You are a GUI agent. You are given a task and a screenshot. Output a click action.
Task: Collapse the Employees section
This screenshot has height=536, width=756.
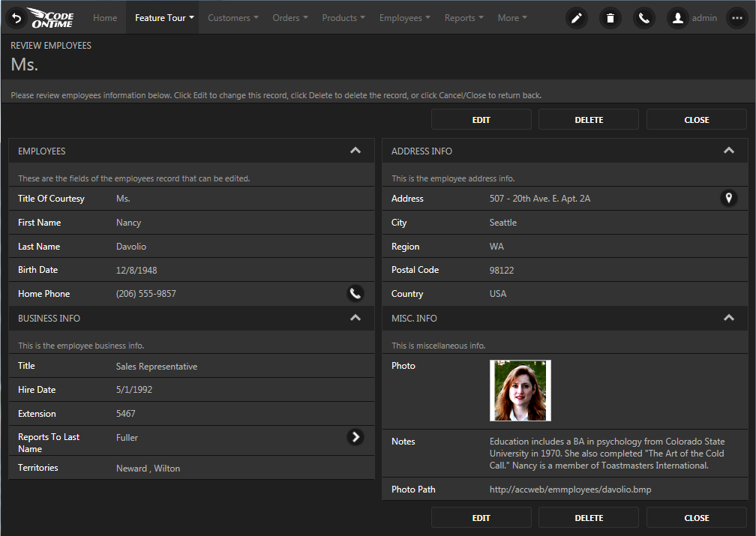tap(355, 151)
